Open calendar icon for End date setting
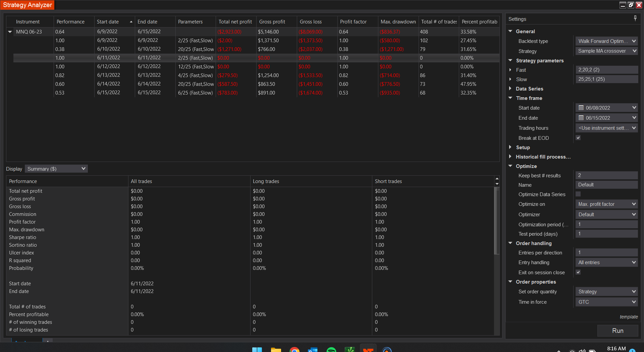 (581, 118)
